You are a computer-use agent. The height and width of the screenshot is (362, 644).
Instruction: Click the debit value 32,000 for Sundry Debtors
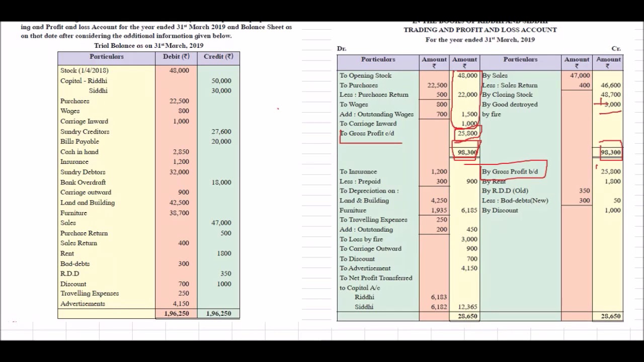click(179, 172)
